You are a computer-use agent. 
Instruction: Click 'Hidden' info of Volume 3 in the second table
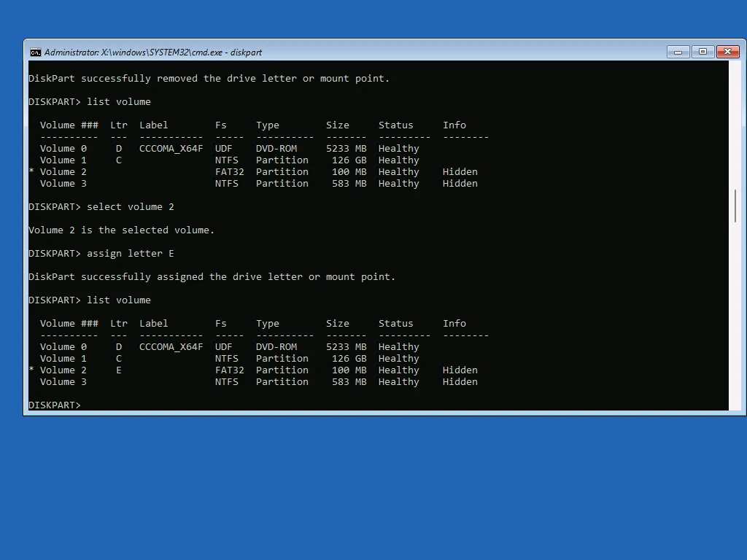[x=460, y=381]
